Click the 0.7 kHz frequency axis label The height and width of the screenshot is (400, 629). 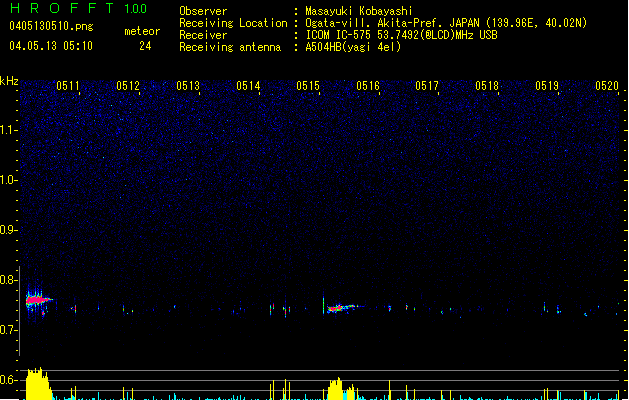(x=8, y=330)
